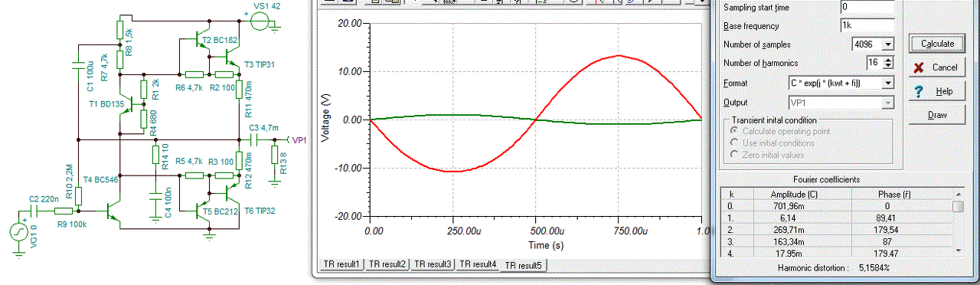Open Help with the question mark button

pyautogui.click(x=937, y=91)
